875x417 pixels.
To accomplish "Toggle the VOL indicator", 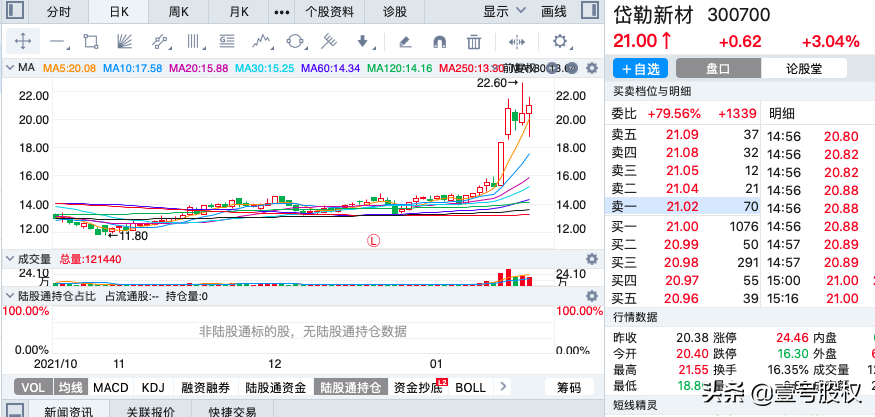I will 33,387.
